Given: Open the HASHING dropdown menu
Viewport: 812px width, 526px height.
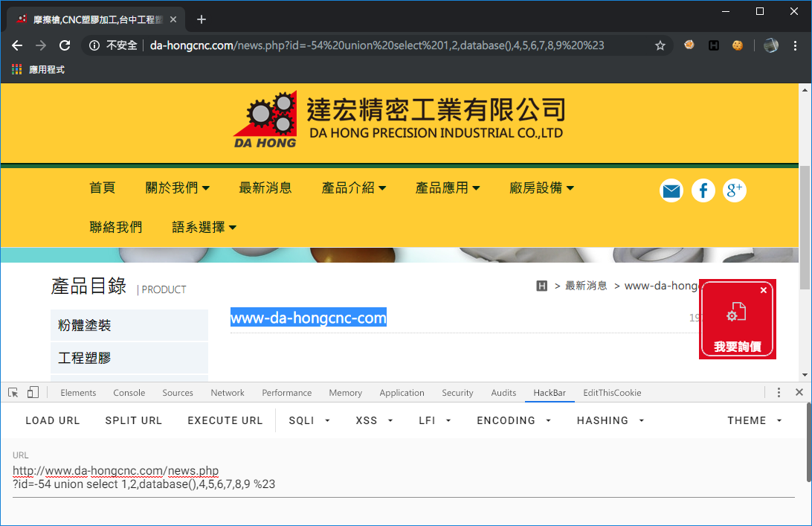Looking at the screenshot, I should 610,420.
